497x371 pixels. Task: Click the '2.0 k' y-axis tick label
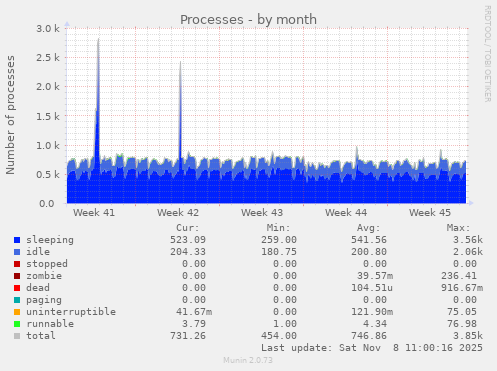tap(48, 87)
